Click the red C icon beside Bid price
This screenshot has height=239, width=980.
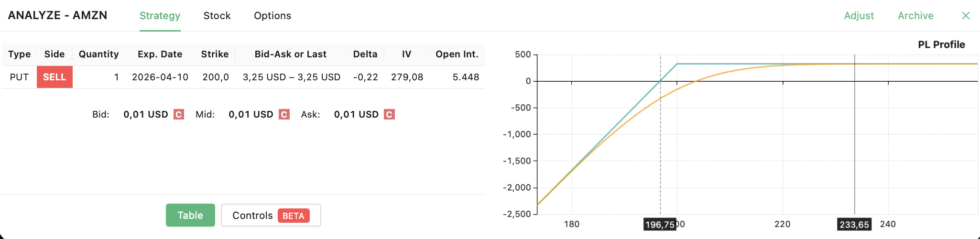[x=179, y=115]
